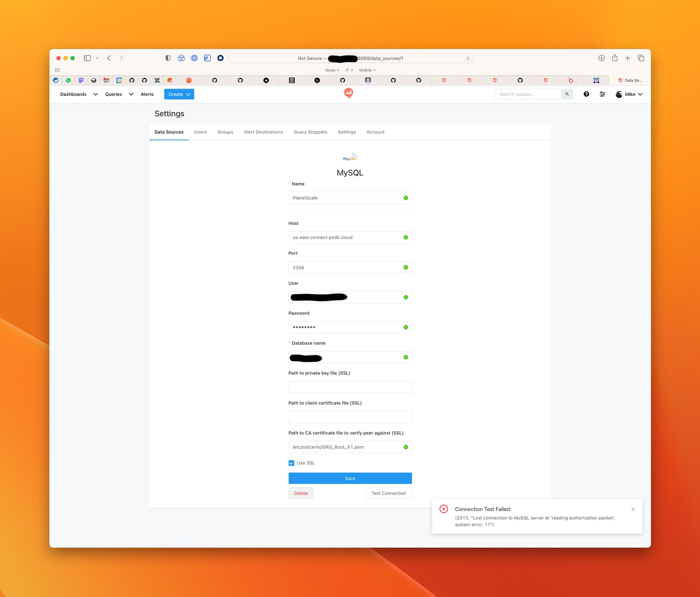Go forward to the next page
This screenshot has width=700, height=597.
click(x=121, y=58)
